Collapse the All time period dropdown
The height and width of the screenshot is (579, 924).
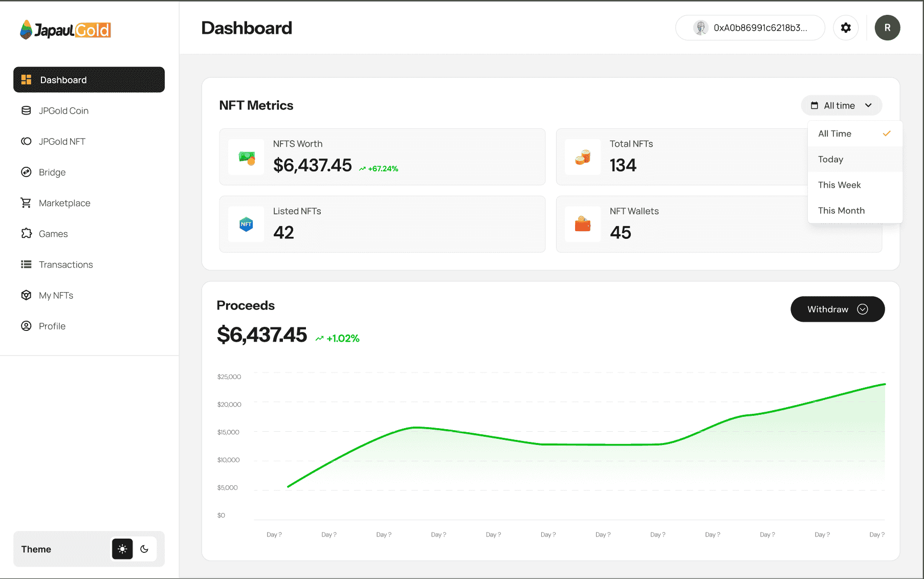point(842,105)
